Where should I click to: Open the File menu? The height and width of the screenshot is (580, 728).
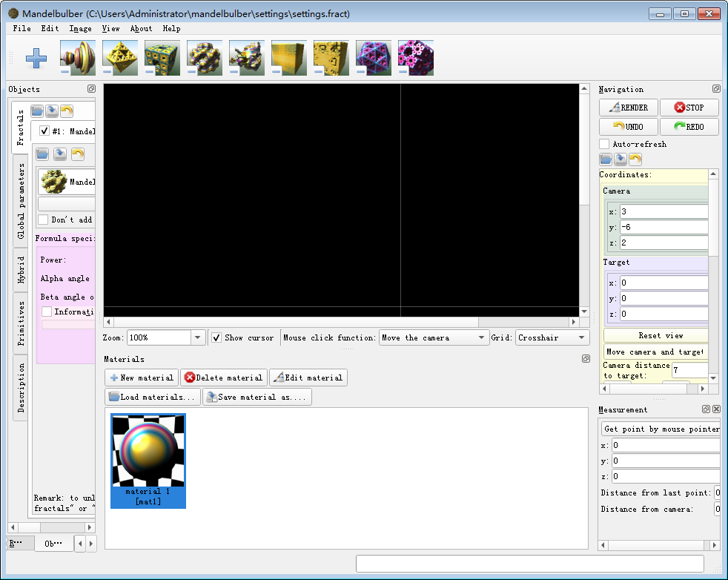click(21, 28)
